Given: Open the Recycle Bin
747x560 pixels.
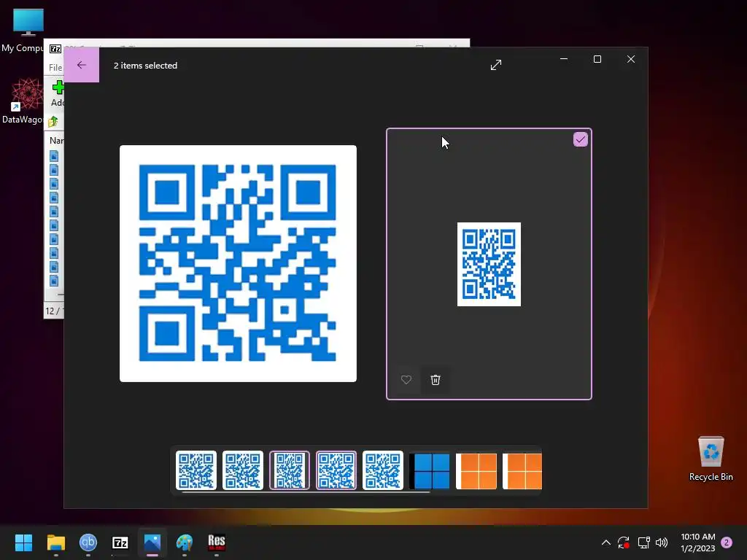Looking at the screenshot, I should pyautogui.click(x=711, y=459).
